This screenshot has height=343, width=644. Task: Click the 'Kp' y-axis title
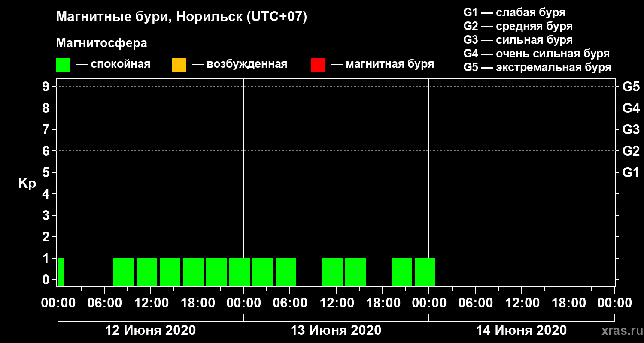(x=27, y=183)
